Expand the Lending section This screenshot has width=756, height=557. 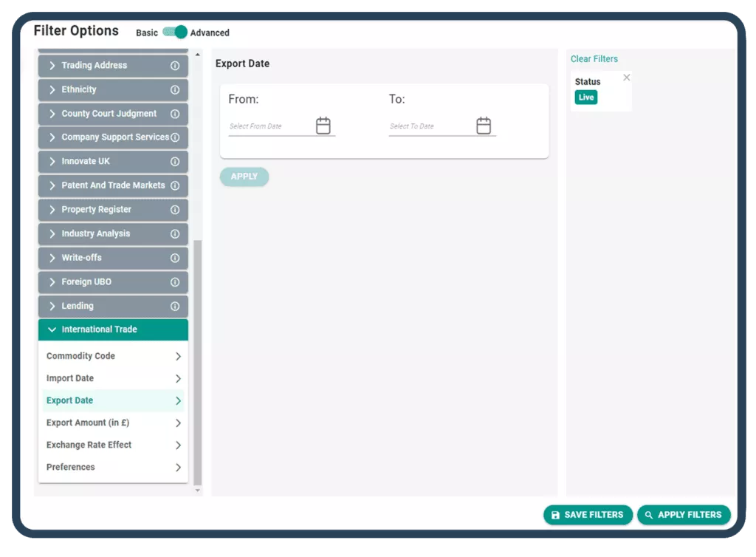113,307
